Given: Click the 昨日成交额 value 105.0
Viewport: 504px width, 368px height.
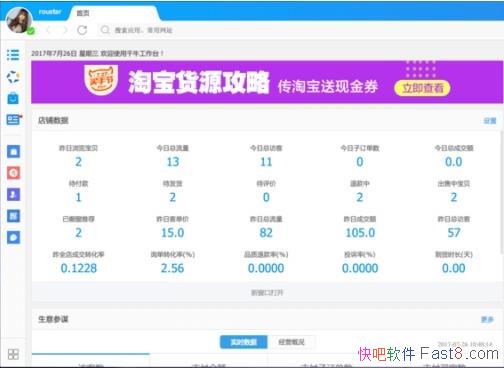Looking at the screenshot, I should tap(360, 233).
